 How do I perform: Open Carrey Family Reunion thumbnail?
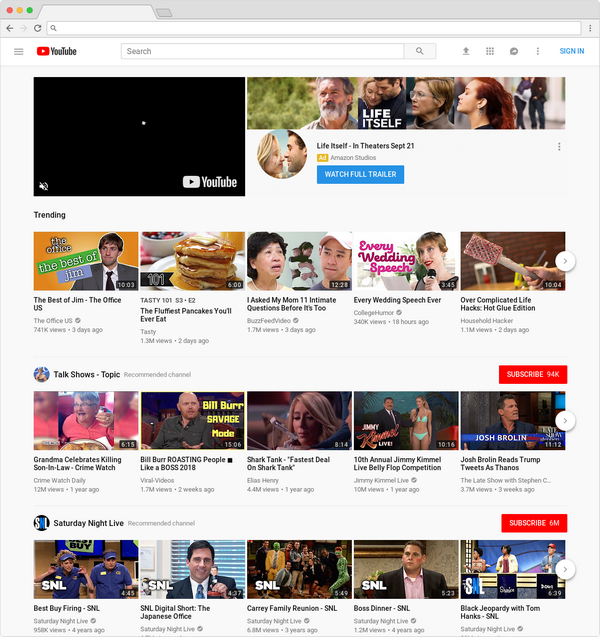tap(299, 570)
